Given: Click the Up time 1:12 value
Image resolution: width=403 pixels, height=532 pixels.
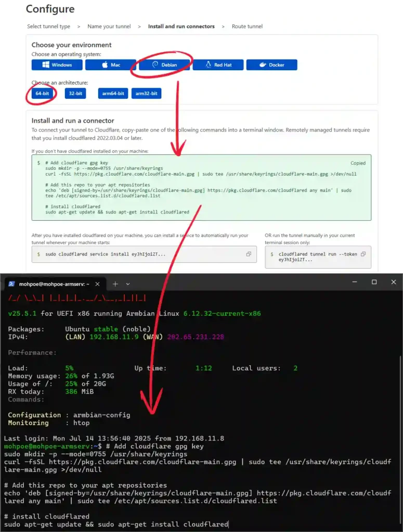Looking at the screenshot, I should pos(204,368).
